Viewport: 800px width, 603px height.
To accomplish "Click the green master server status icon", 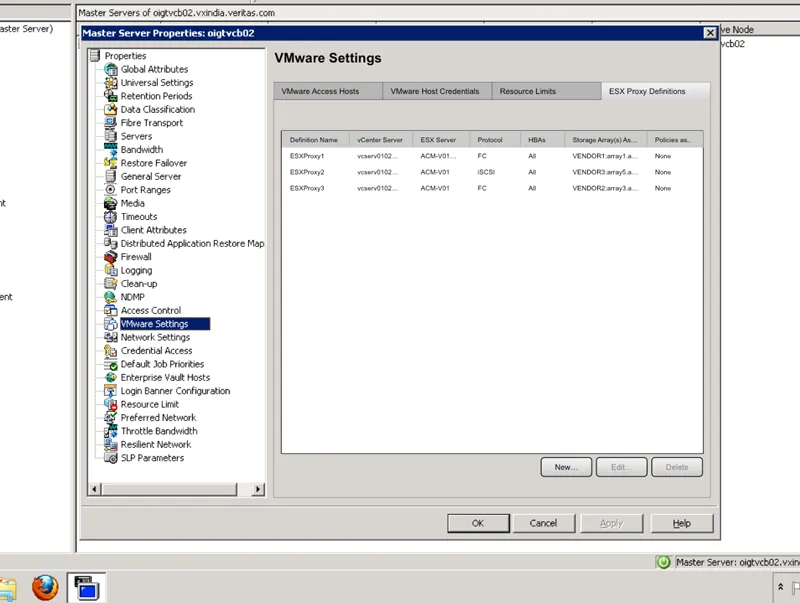I will tap(663, 562).
